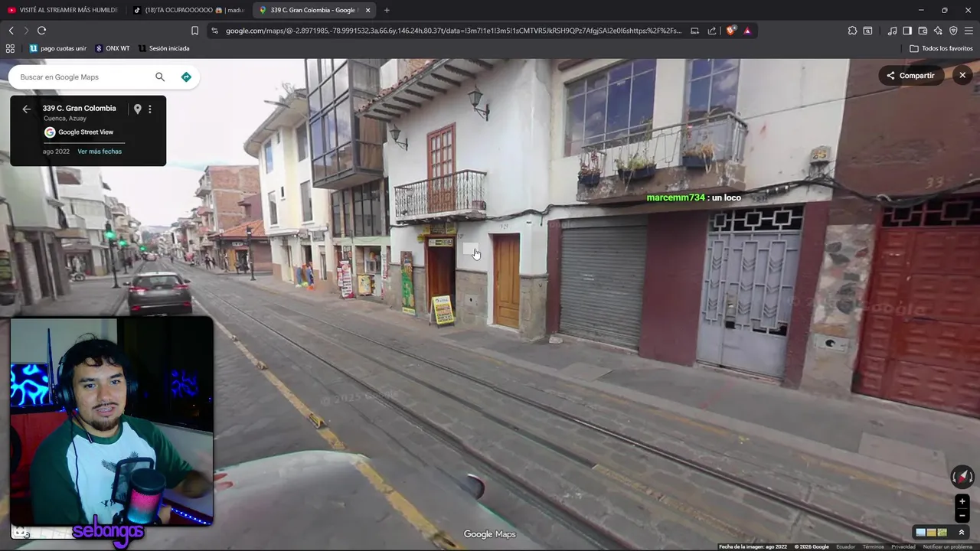Click the browser forward arrow
Image resolution: width=980 pixels, height=551 pixels.
pyautogui.click(x=26, y=31)
